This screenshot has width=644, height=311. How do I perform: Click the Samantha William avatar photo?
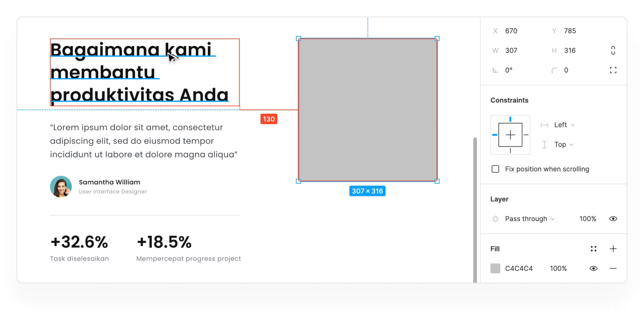tap(61, 187)
